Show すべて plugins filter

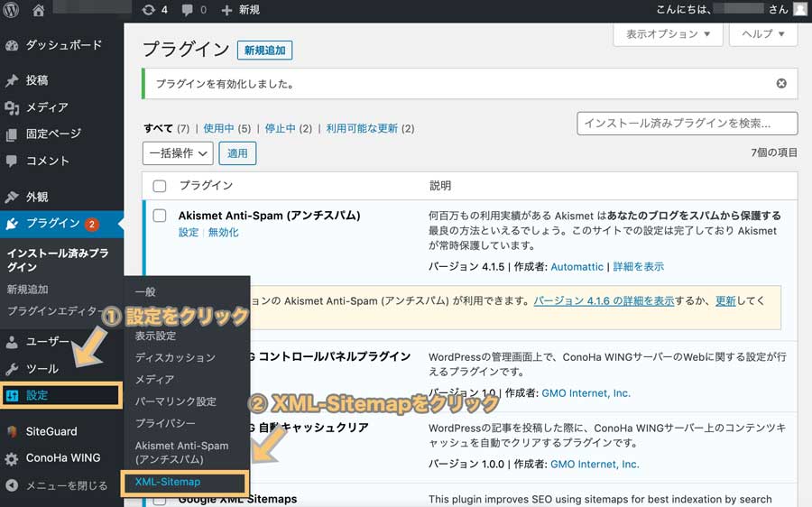159,128
